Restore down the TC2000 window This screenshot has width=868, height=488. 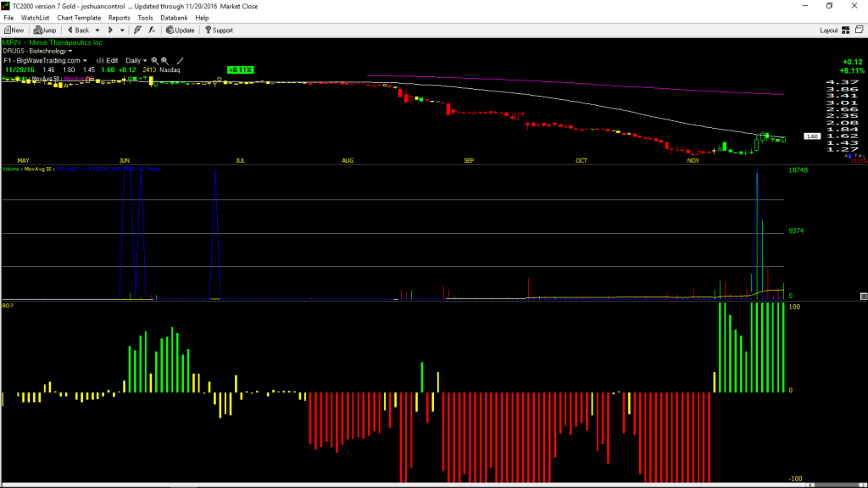pos(829,6)
